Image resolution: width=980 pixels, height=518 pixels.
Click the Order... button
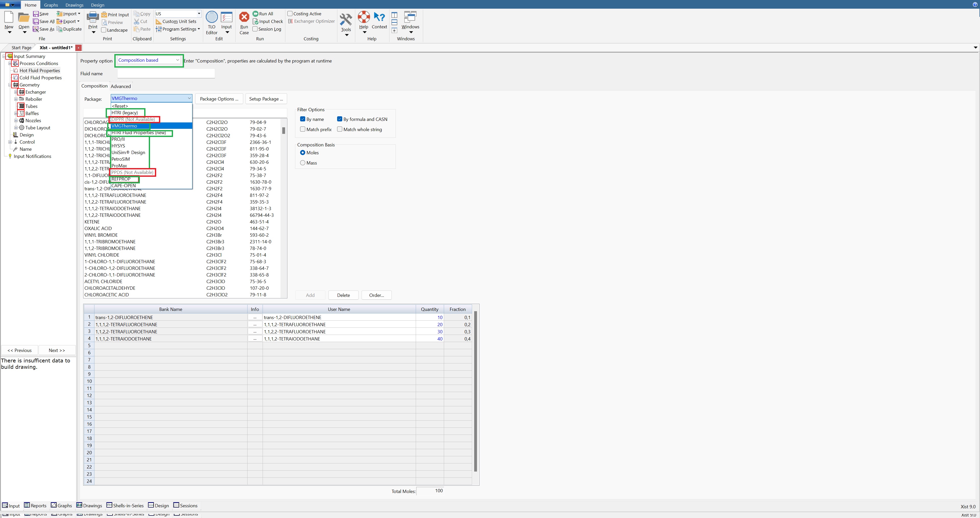(x=376, y=295)
